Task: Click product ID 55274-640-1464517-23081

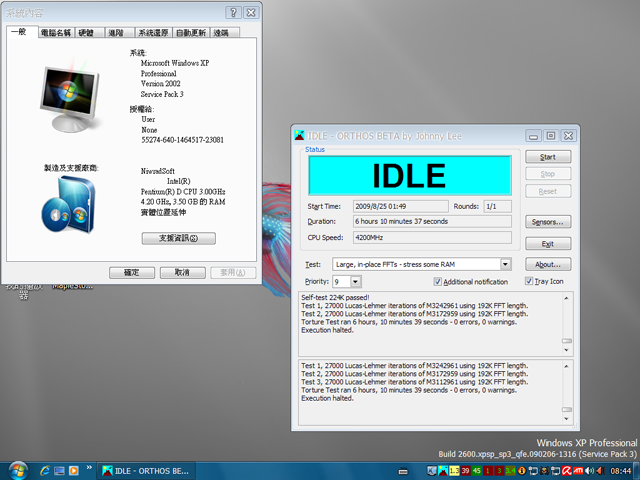Action: coord(182,140)
